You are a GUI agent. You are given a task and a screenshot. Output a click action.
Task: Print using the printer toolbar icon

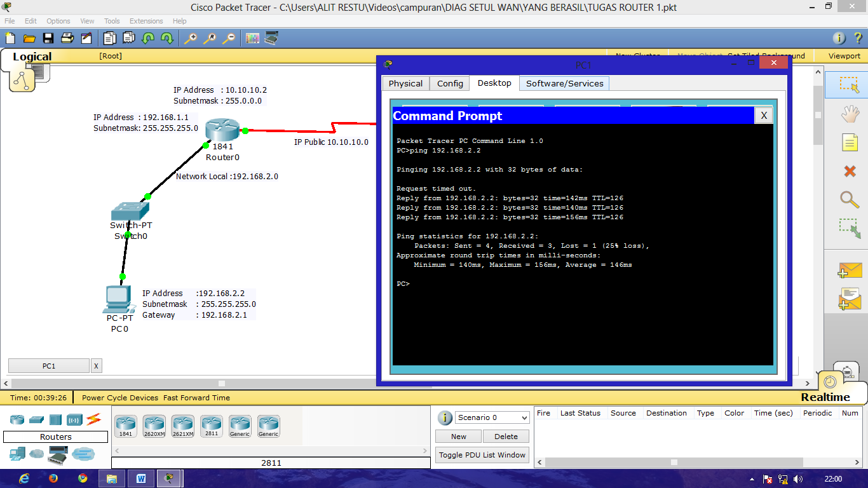pos(67,38)
